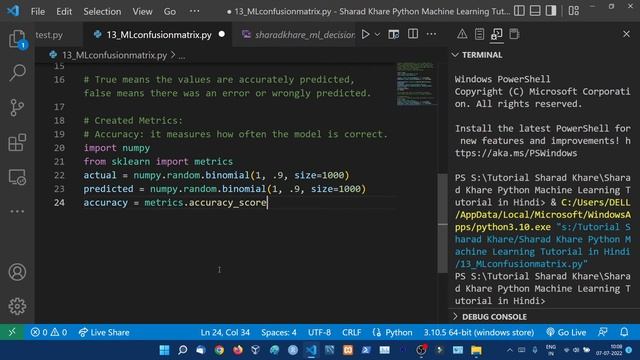Image resolution: width=640 pixels, height=360 pixels.
Task: Open Firefox from taskbar
Action: coord(238,350)
